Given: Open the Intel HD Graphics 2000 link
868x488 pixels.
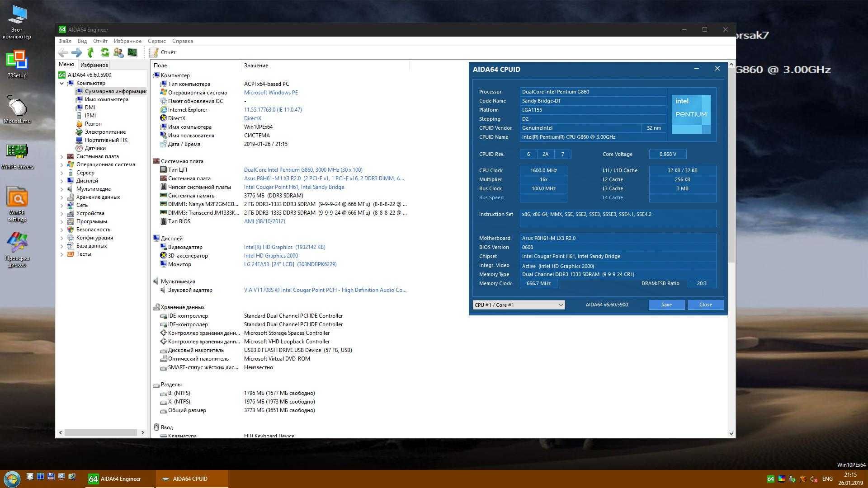Looking at the screenshot, I should coord(271,256).
